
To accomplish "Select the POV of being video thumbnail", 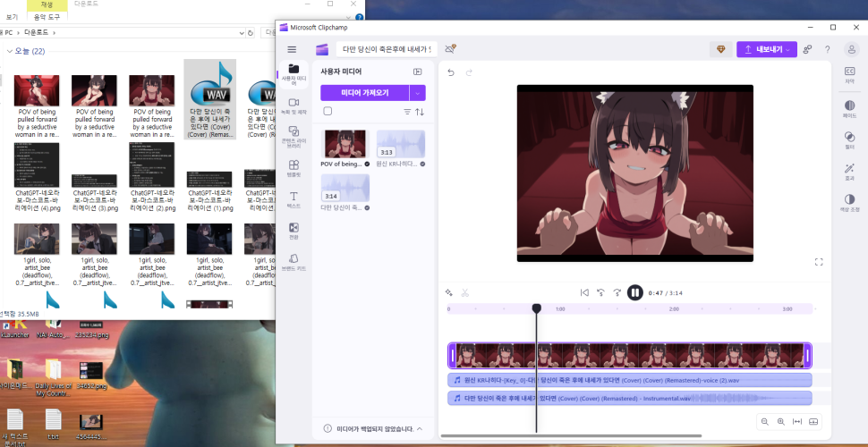I will [345, 144].
